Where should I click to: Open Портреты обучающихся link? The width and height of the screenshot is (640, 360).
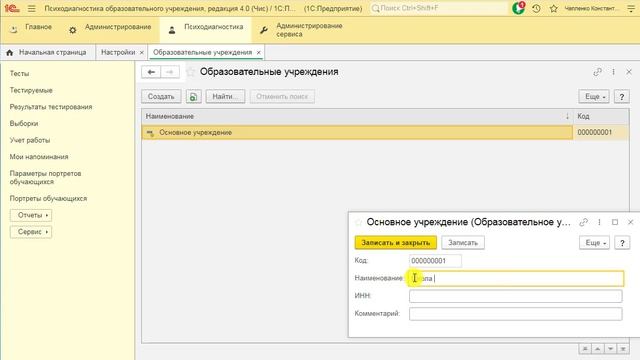pyautogui.click(x=48, y=198)
